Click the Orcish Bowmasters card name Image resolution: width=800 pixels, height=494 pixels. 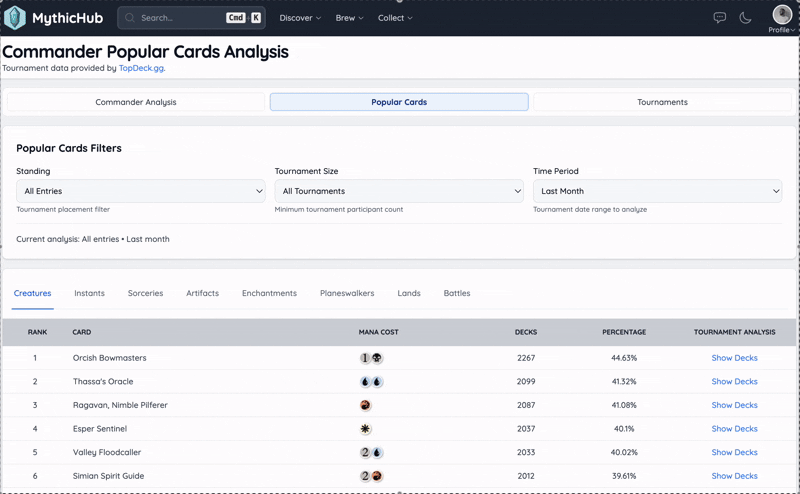pyautogui.click(x=110, y=358)
